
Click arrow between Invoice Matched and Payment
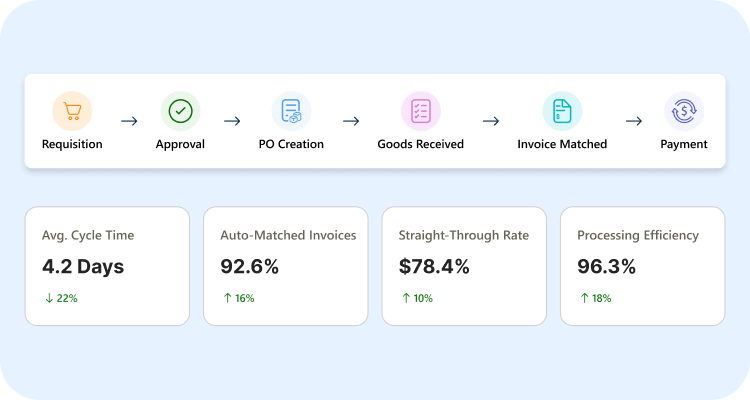[x=634, y=121]
